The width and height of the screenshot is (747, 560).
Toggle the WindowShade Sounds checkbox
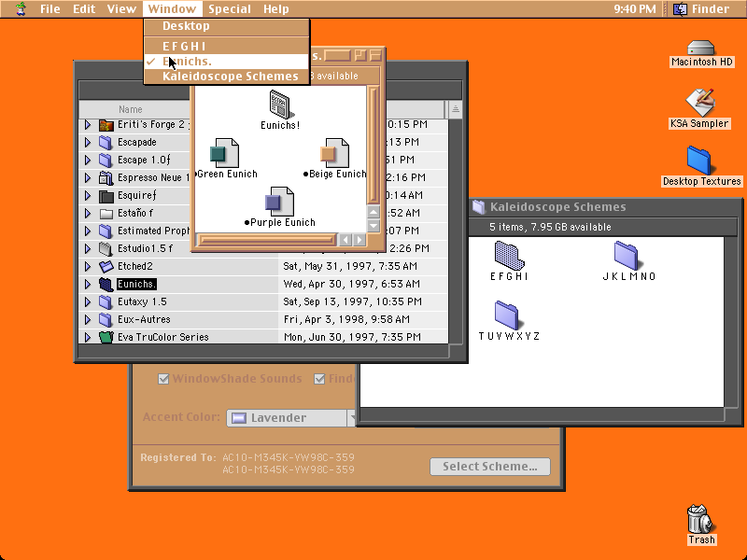pyautogui.click(x=163, y=379)
